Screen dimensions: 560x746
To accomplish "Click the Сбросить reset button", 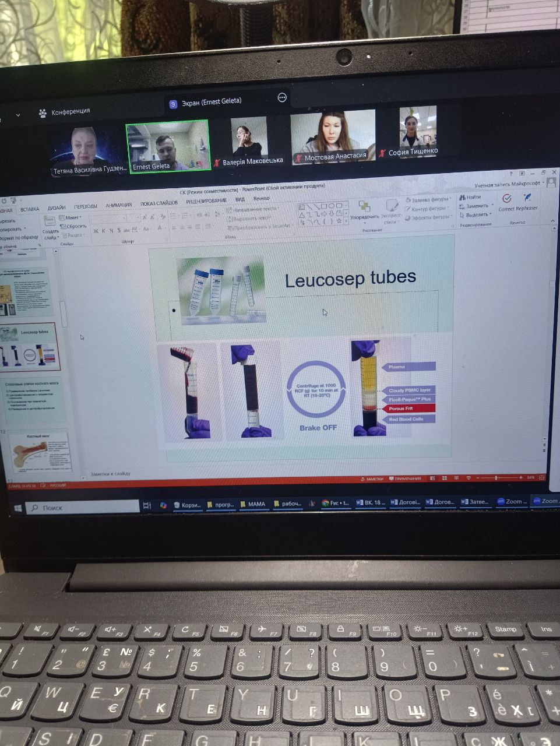I will [x=74, y=226].
